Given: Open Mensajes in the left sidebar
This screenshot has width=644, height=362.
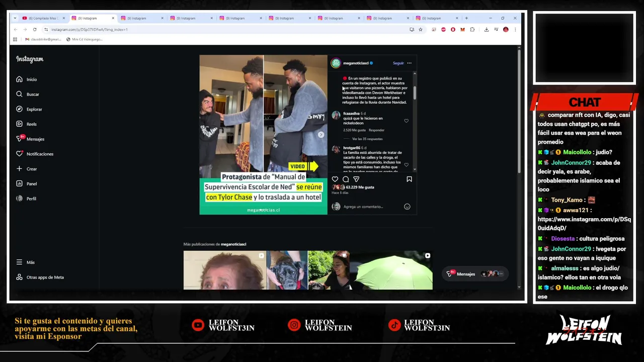Looking at the screenshot, I should [x=30, y=139].
